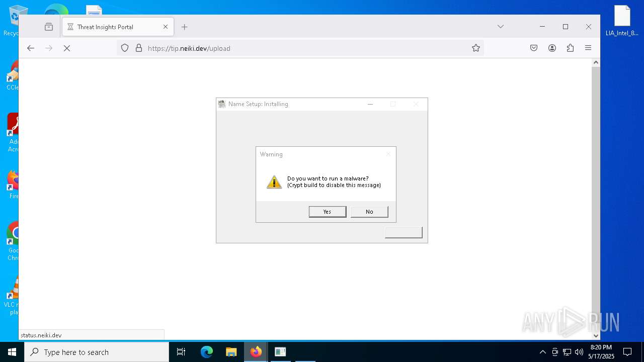
Task: Show hidden system tray icons
Action: coord(542,352)
